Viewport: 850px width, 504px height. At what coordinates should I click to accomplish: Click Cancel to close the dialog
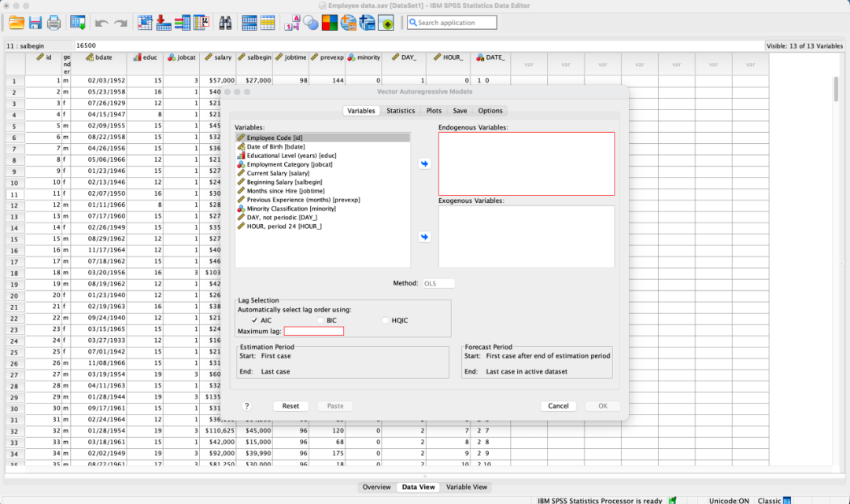[558, 406]
